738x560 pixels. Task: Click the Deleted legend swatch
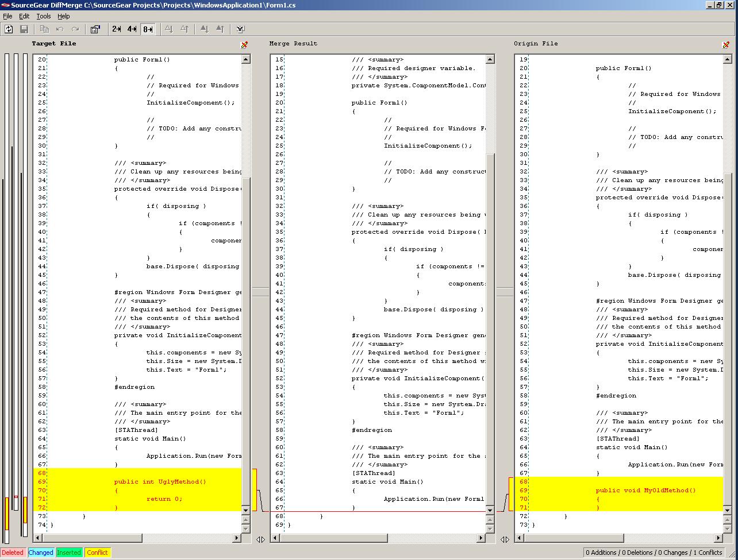(x=13, y=553)
